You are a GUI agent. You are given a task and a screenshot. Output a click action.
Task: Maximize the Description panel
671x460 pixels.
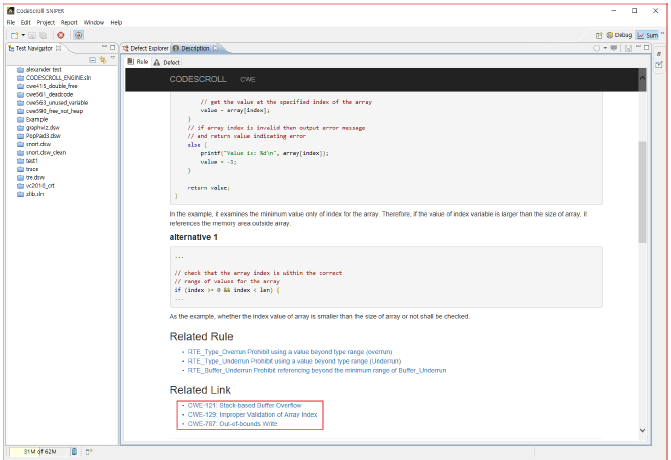click(x=647, y=47)
